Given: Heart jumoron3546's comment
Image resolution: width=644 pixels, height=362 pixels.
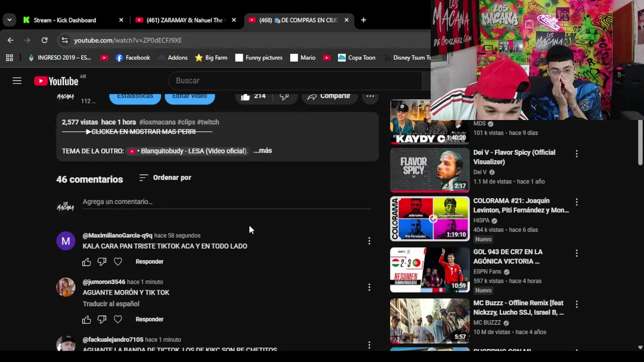Looking at the screenshot, I should coord(118,319).
